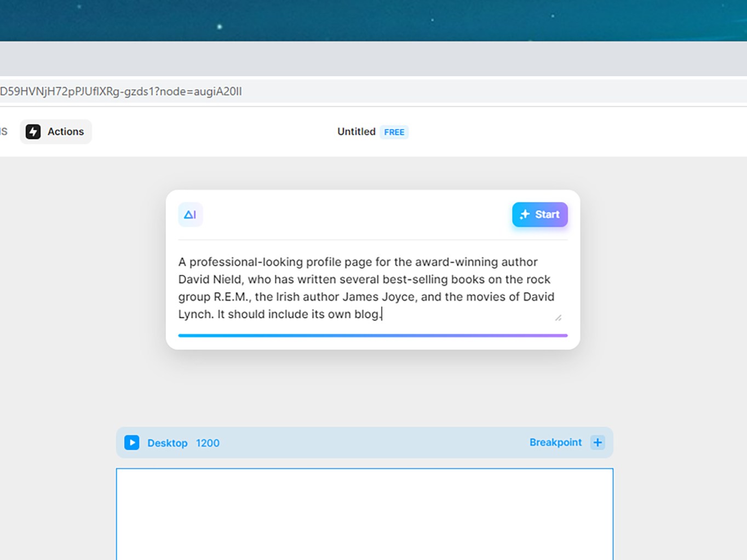
Task: Open the Actions menu label
Action: click(66, 131)
